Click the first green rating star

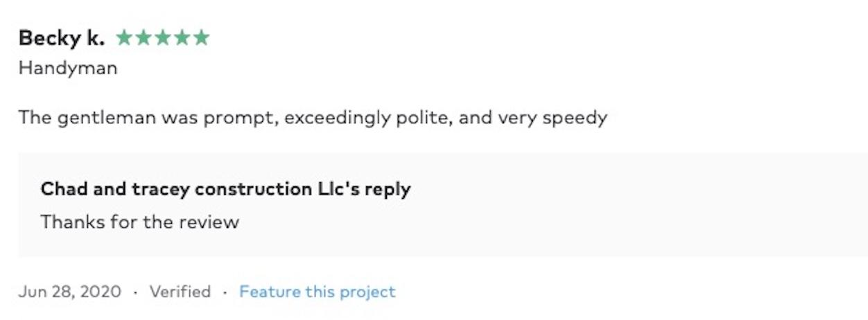point(124,37)
